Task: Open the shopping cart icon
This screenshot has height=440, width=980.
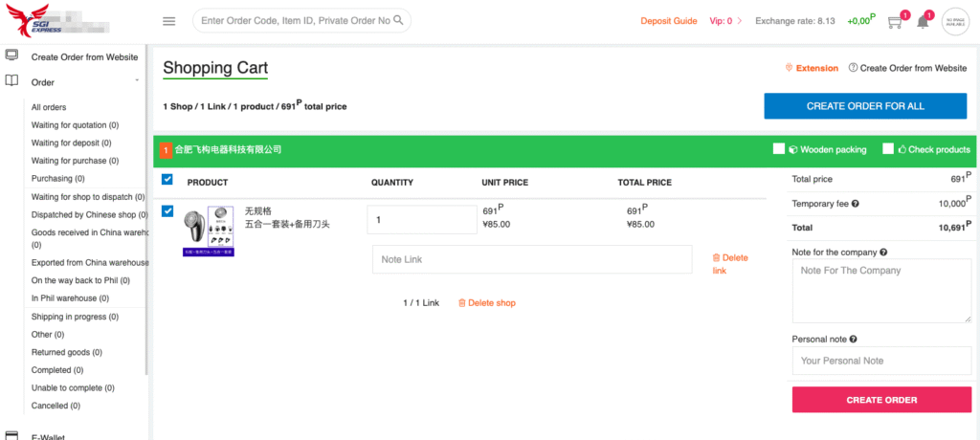Action: (x=895, y=21)
